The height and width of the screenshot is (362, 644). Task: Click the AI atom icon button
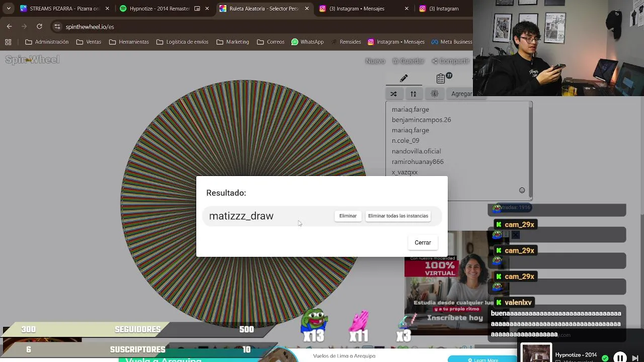tap(435, 94)
